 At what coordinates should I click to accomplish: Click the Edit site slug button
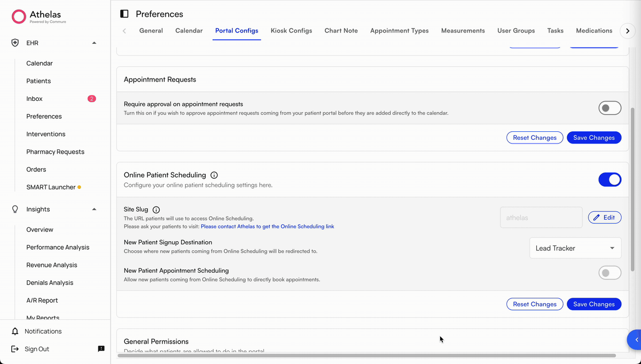(605, 218)
